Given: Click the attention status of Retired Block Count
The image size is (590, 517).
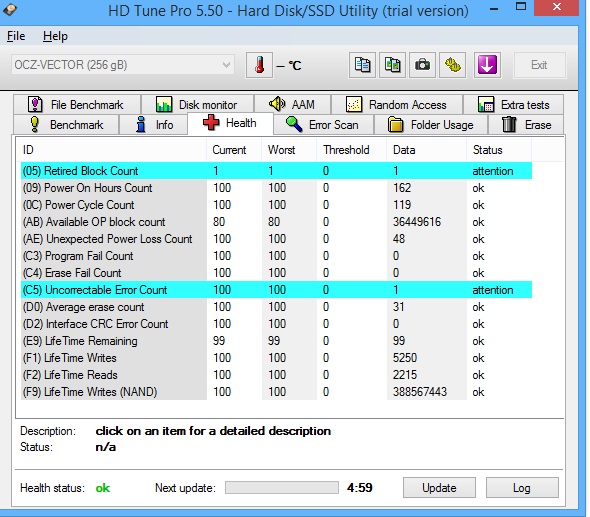Looking at the screenshot, I should click(493, 171).
